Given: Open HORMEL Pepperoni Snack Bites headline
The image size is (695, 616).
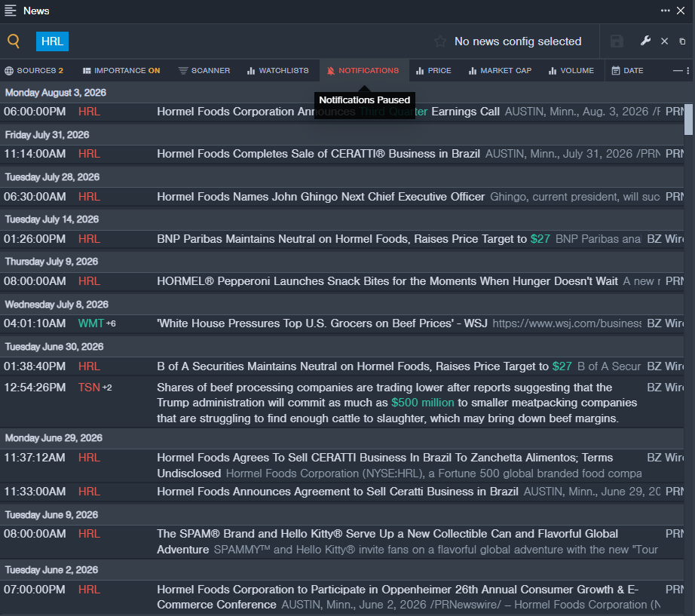Looking at the screenshot, I should tap(387, 281).
